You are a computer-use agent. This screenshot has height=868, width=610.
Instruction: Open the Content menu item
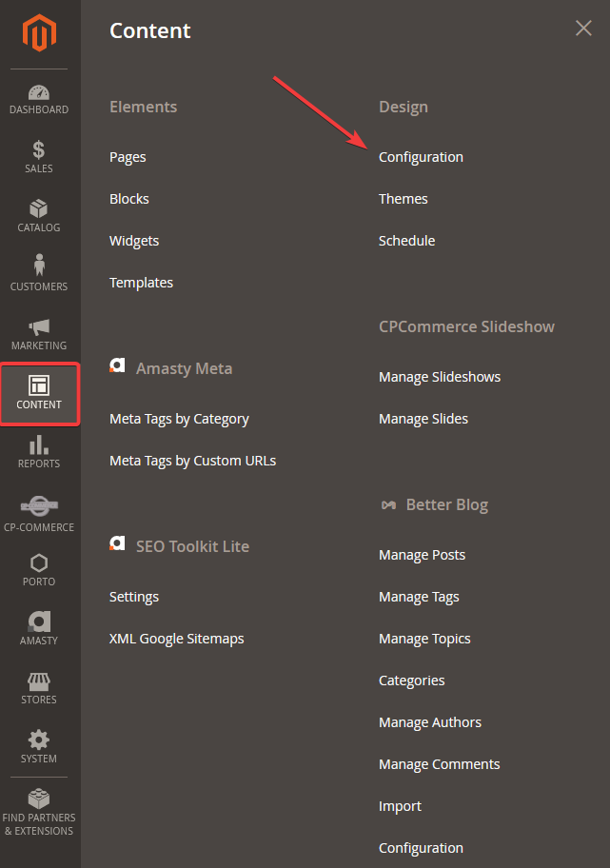[x=38, y=393]
